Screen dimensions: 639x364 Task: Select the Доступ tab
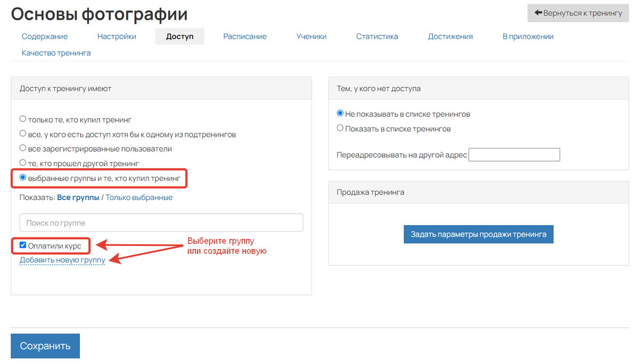point(179,37)
